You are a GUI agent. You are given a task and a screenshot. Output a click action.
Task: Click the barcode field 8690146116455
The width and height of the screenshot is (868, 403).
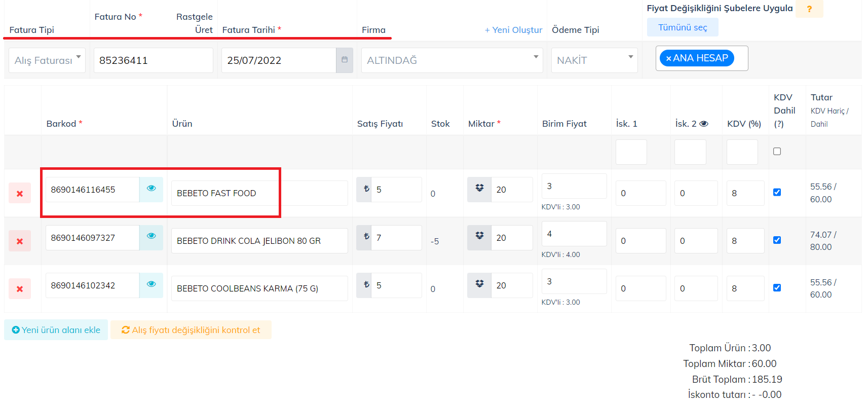click(x=93, y=189)
